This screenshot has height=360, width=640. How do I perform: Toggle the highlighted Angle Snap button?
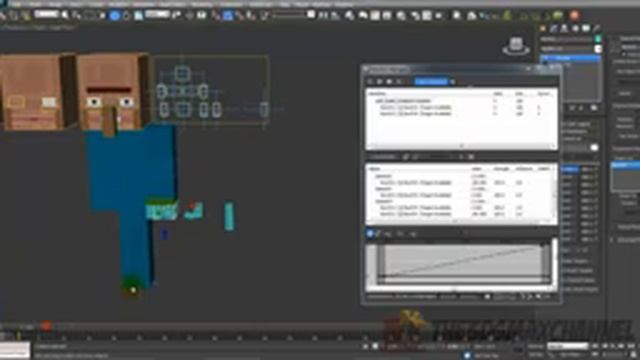click(x=228, y=16)
